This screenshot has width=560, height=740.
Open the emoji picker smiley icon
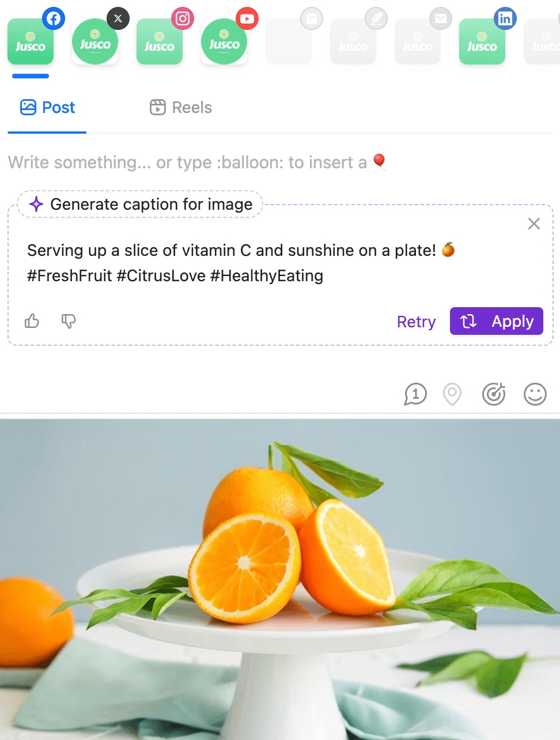click(535, 394)
